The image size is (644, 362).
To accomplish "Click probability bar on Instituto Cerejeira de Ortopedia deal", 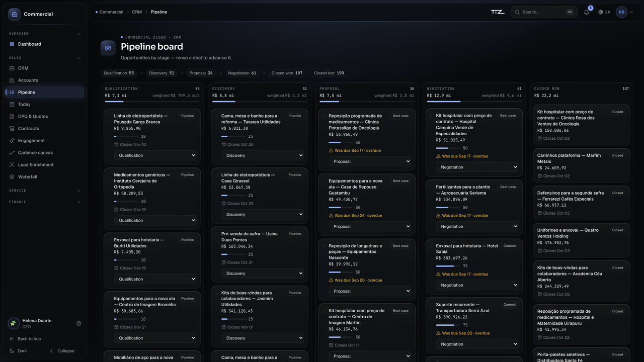I will pyautogui.click(x=126, y=202).
